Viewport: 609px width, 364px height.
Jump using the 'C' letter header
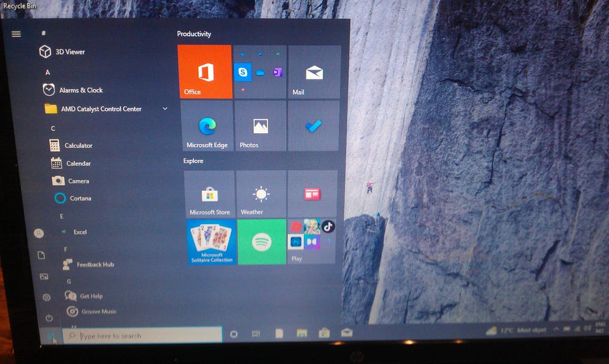tap(53, 129)
